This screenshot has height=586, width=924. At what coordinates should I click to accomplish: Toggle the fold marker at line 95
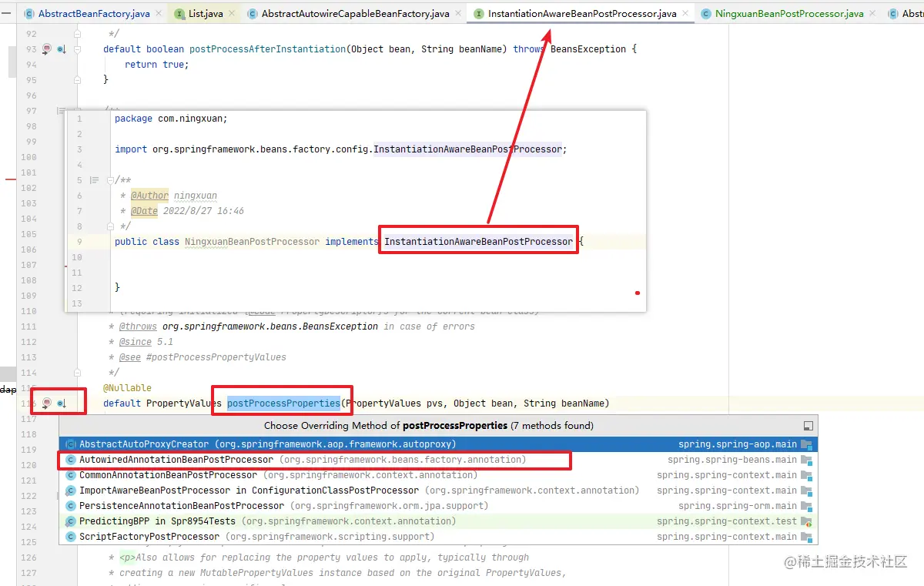point(78,80)
